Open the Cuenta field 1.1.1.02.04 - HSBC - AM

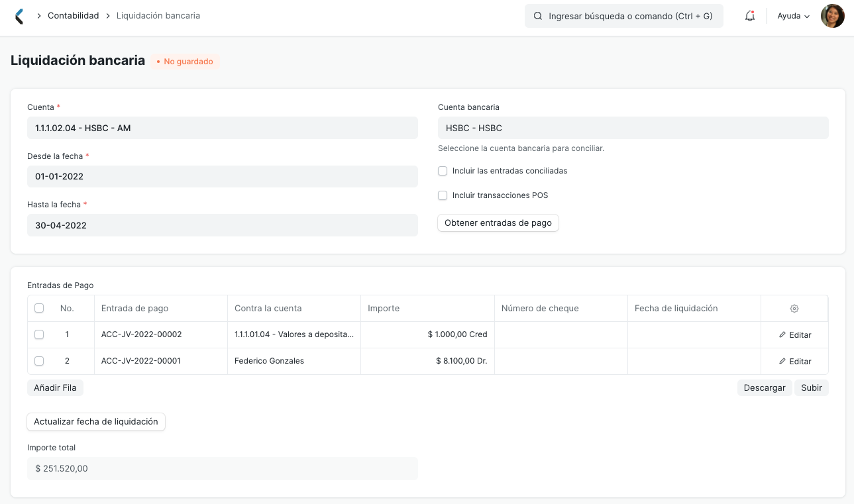click(223, 128)
